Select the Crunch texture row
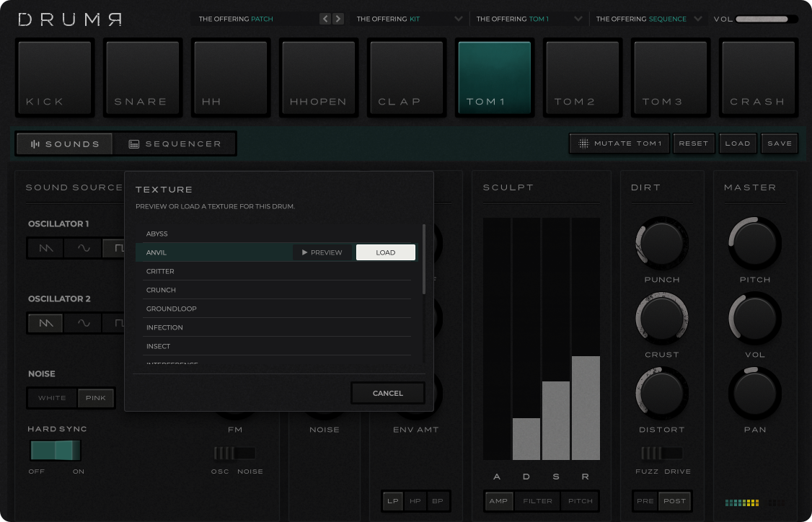This screenshot has width=812, height=522. tap(277, 290)
